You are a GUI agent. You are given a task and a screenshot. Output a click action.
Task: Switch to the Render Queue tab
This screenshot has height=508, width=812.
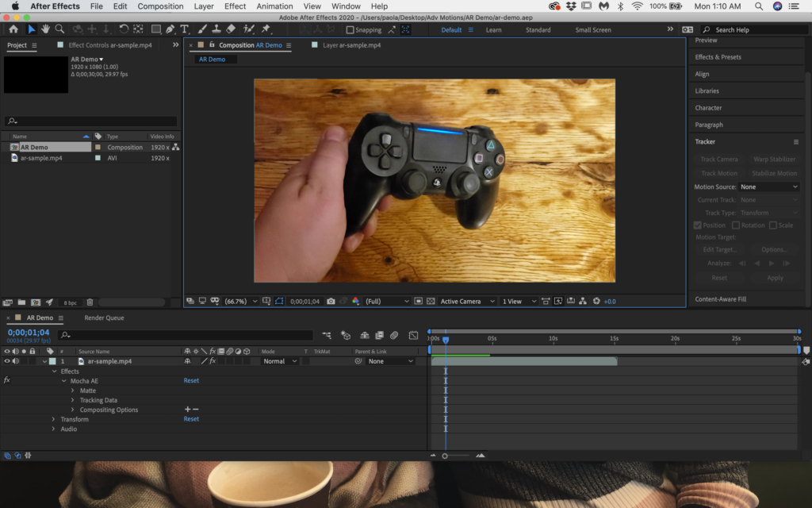(104, 317)
